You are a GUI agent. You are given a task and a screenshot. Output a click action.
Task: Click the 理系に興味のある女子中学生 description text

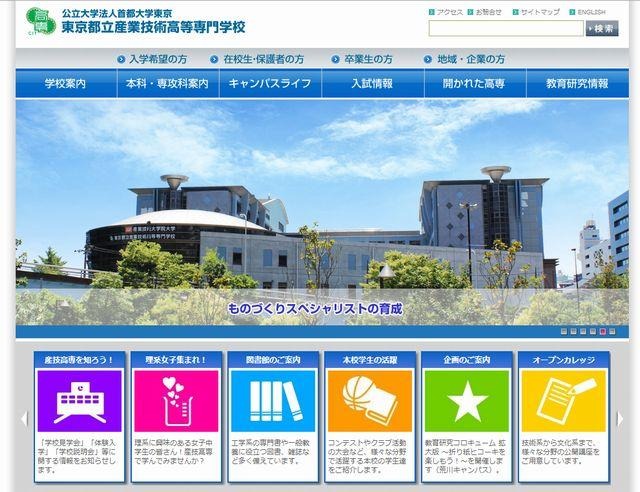[174, 452]
